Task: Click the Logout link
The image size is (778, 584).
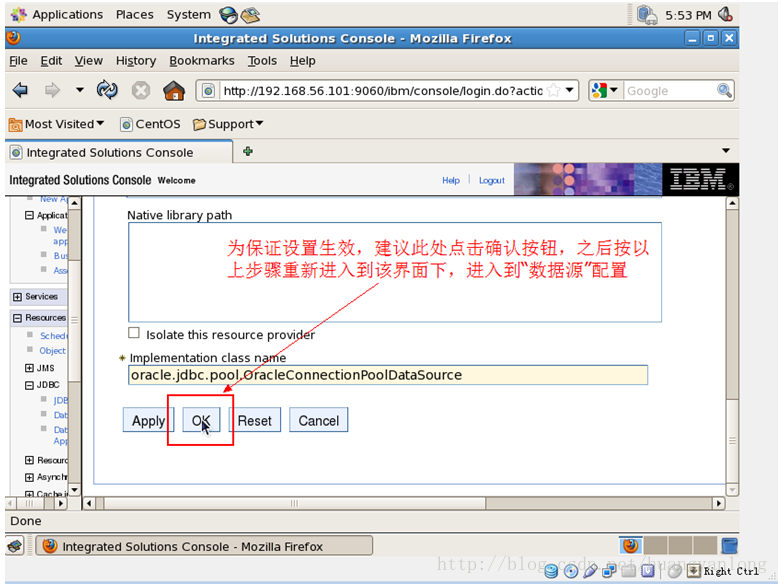Action: tap(492, 180)
